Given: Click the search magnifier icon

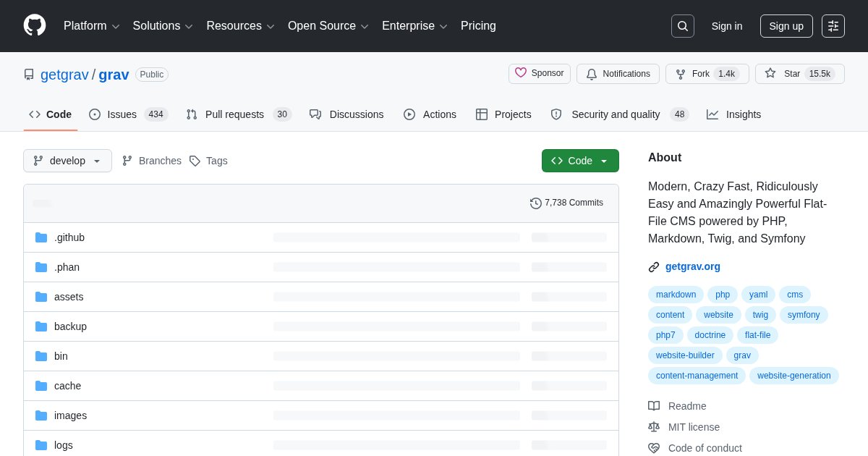Looking at the screenshot, I should point(683,26).
